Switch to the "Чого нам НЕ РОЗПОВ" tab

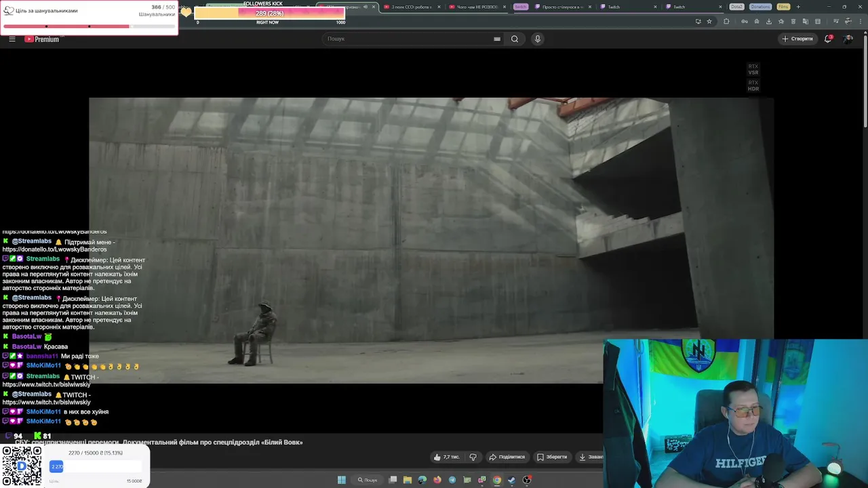click(477, 7)
